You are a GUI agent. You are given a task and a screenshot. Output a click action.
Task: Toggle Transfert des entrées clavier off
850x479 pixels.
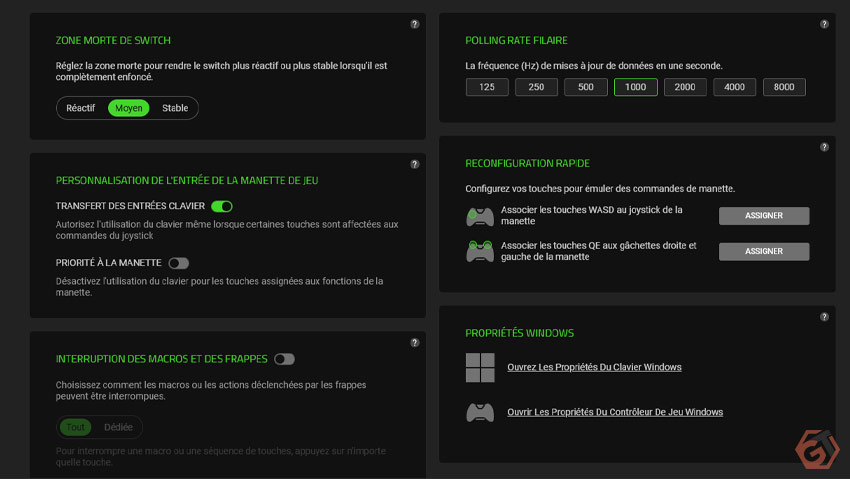222,206
